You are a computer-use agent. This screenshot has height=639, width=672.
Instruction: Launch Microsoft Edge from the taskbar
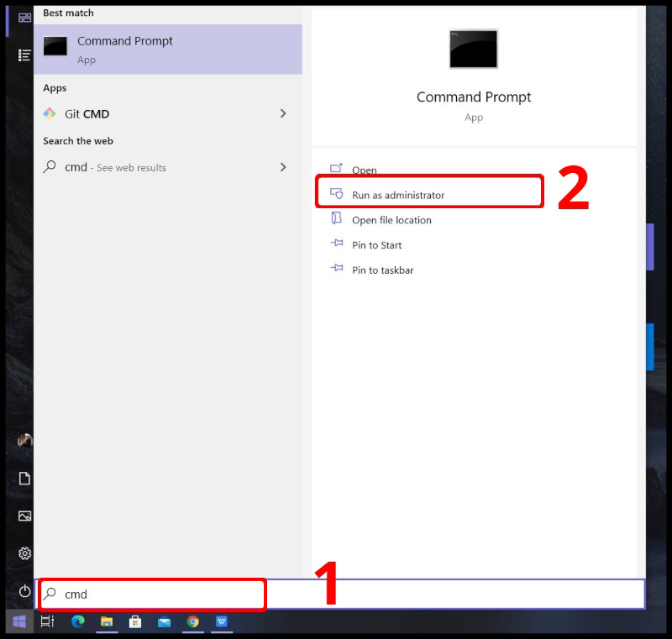click(x=77, y=622)
